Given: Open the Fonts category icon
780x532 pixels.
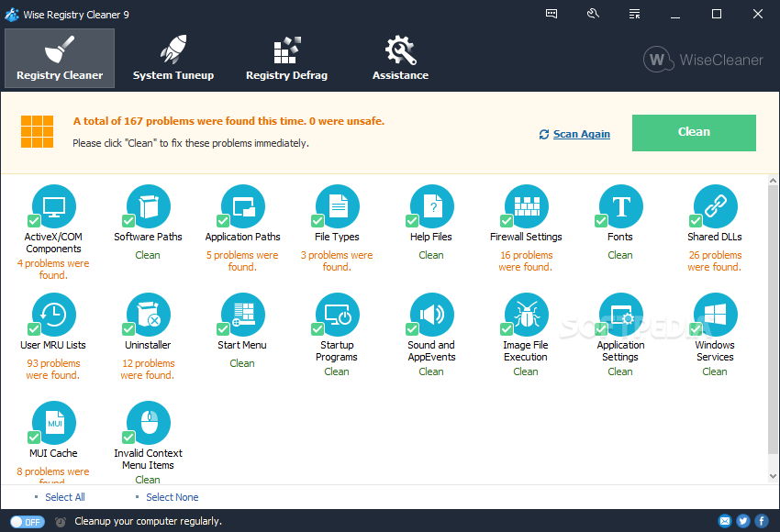Looking at the screenshot, I should tap(621, 206).
